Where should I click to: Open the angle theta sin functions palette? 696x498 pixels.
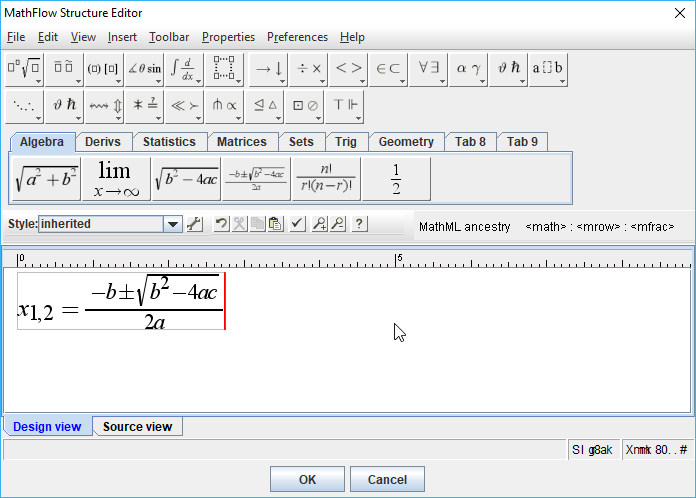pos(144,69)
